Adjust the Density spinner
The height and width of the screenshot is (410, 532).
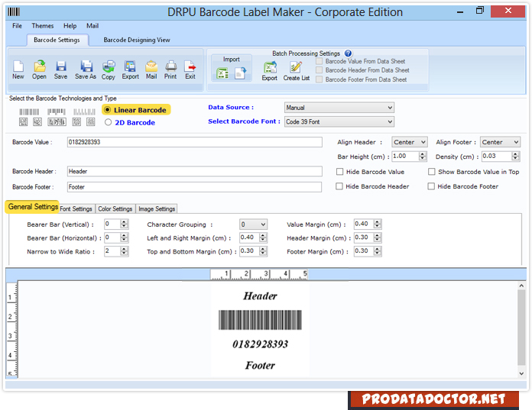coord(515,156)
